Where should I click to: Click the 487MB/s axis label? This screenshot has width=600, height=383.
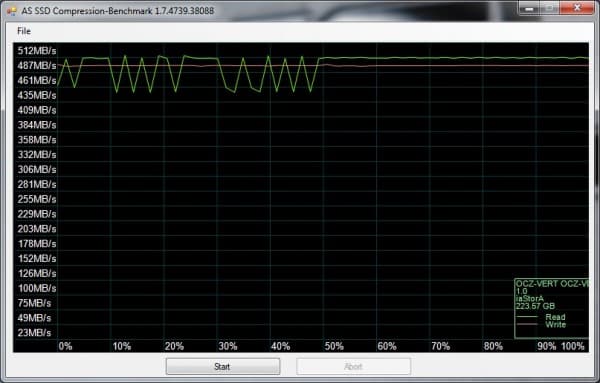point(37,65)
